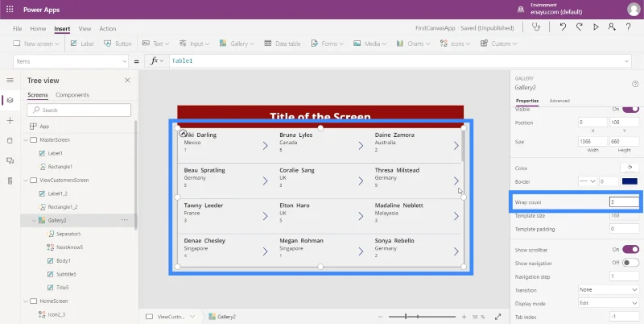
Task: Open the Media icon in left rail
Action: click(x=10, y=160)
